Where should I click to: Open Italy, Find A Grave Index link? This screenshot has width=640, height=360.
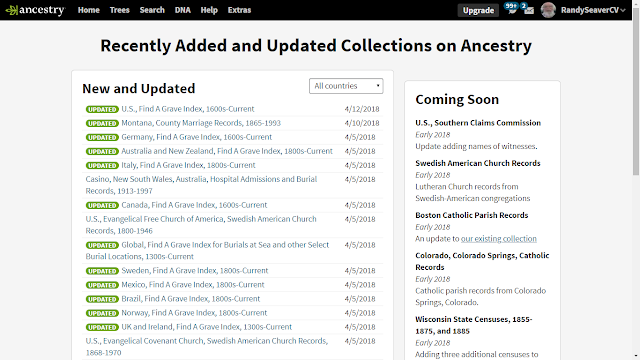click(188, 165)
